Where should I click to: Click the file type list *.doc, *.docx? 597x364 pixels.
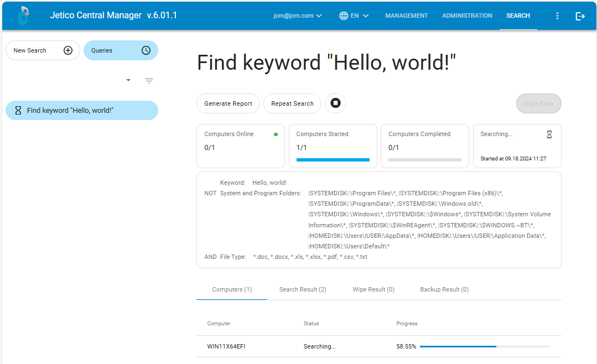pyautogui.click(x=310, y=257)
